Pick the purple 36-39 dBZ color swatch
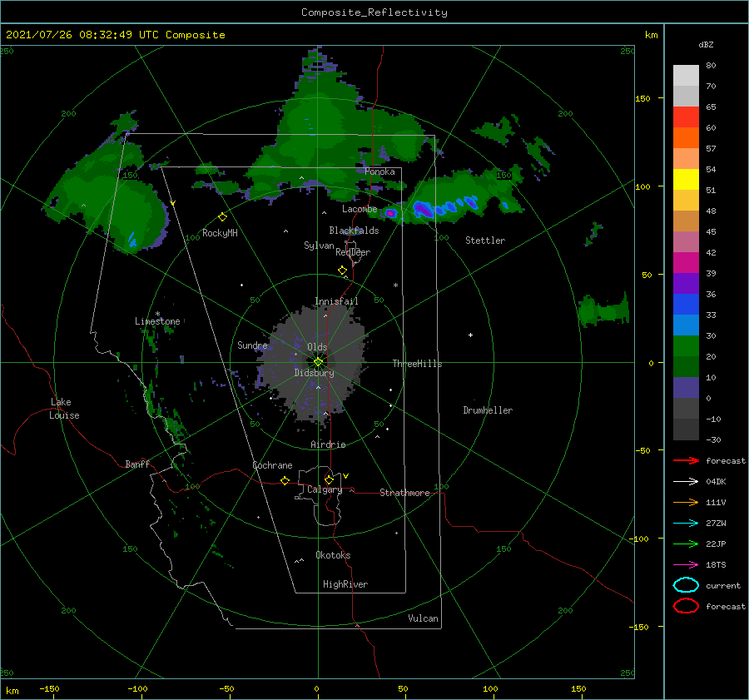Screen dimensions: 749x700 pyautogui.click(x=686, y=283)
